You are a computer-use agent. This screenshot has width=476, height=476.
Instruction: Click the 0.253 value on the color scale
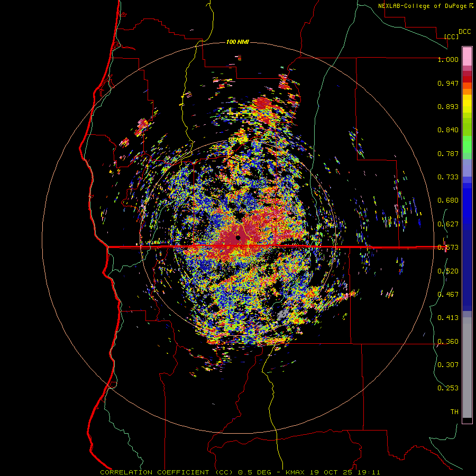pos(448,388)
